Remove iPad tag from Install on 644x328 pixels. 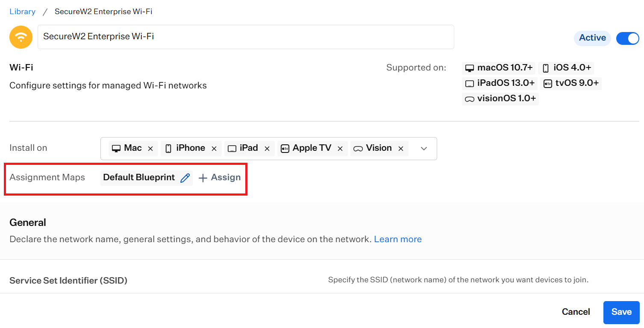(267, 149)
